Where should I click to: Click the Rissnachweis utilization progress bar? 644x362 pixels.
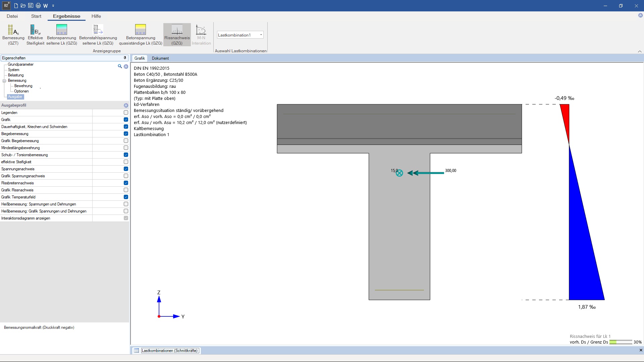point(621,342)
